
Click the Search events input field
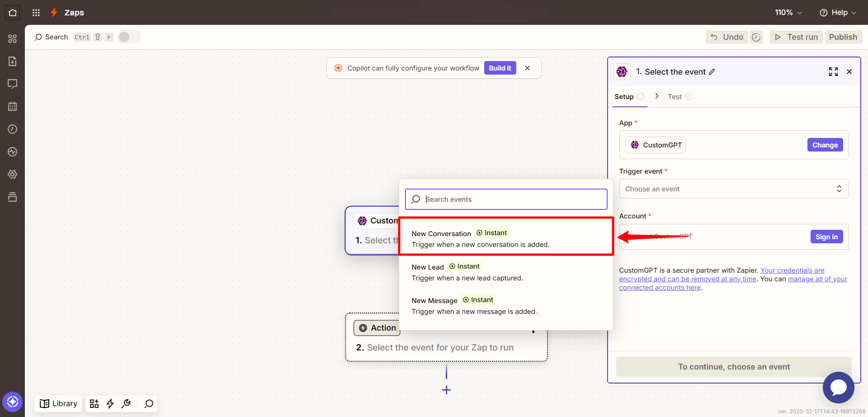506,199
